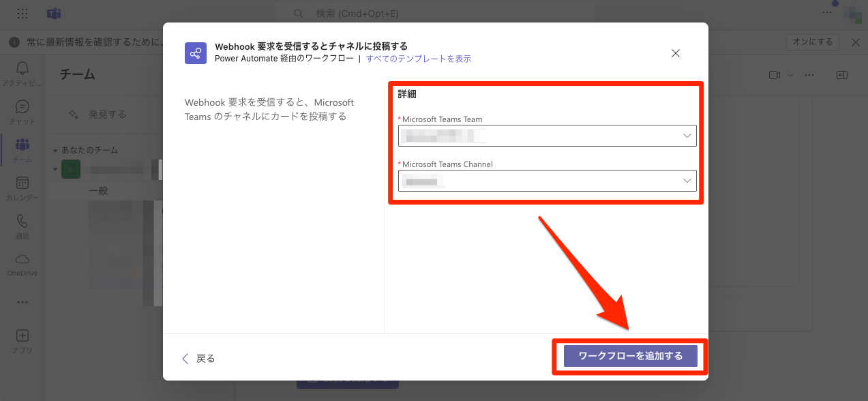The width and height of the screenshot is (868, 401).
Task: Click the back chevron icon beside 戻る
Action: pos(185,358)
